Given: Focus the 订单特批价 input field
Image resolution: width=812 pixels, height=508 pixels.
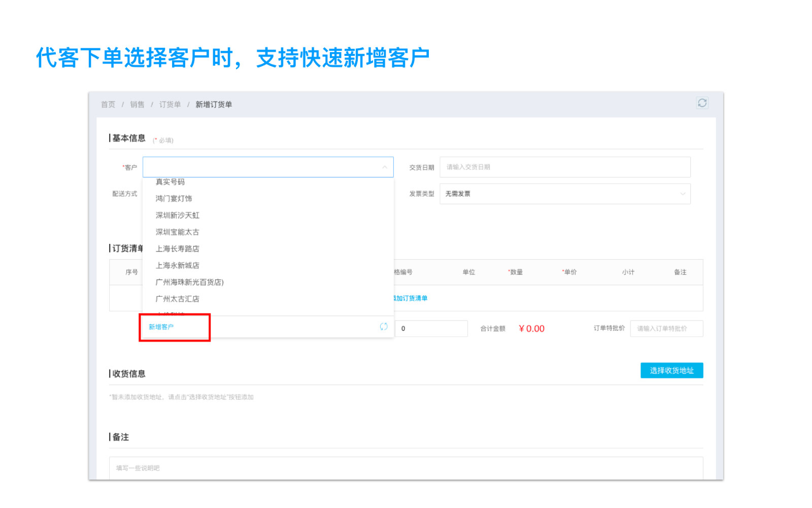Looking at the screenshot, I should click(666, 329).
